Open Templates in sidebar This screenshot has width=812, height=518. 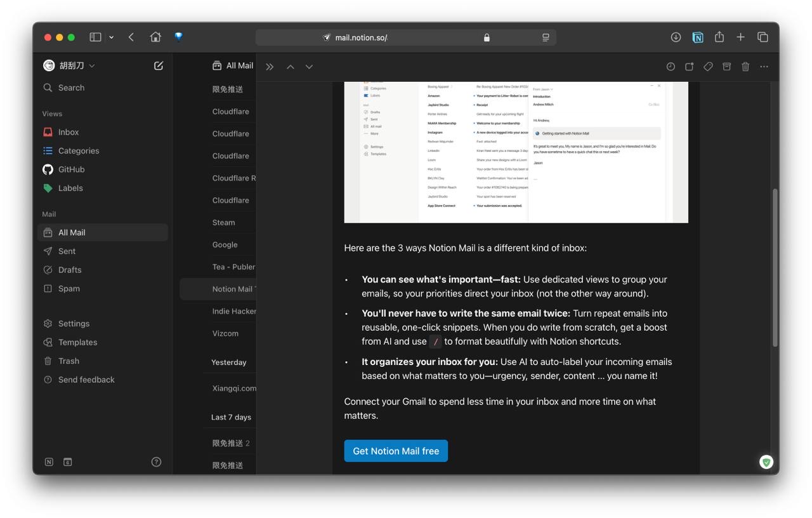(x=103, y=342)
